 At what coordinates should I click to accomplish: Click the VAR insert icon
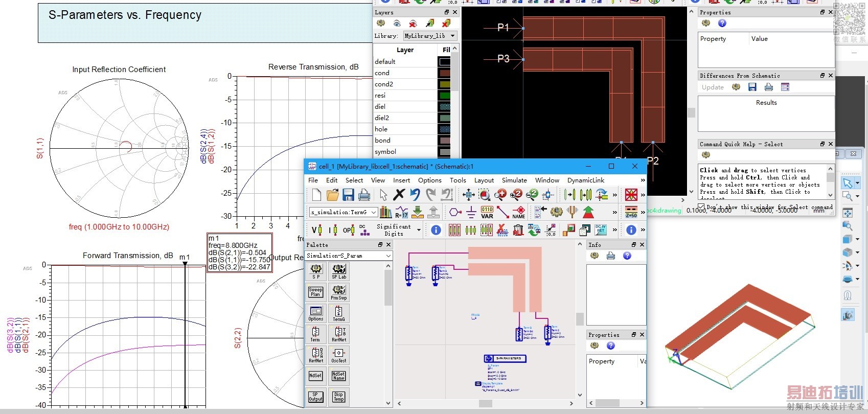(x=487, y=212)
